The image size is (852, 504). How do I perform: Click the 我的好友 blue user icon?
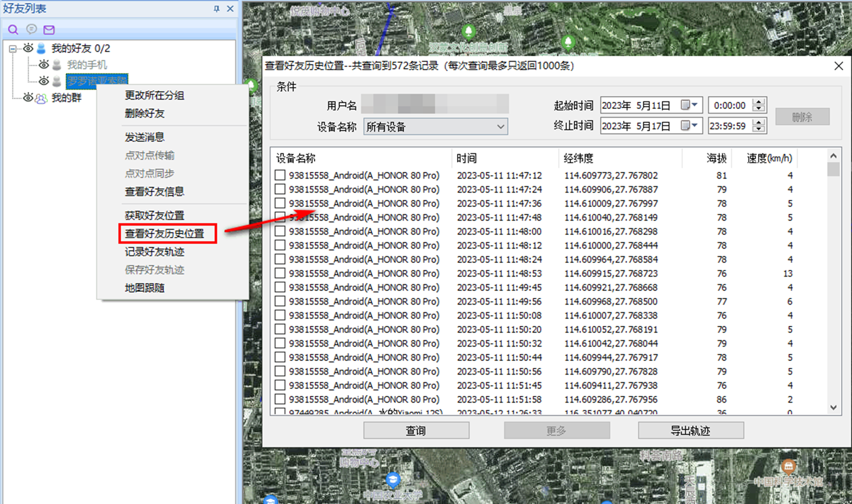pyautogui.click(x=41, y=49)
